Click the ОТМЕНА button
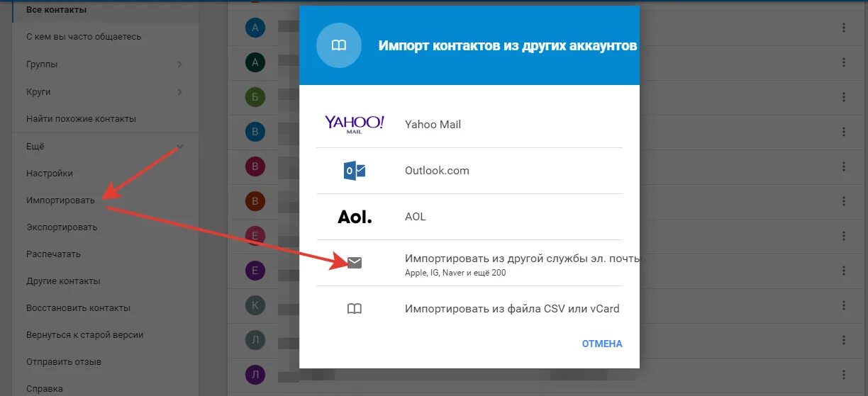868x396 pixels. pyautogui.click(x=602, y=344)
